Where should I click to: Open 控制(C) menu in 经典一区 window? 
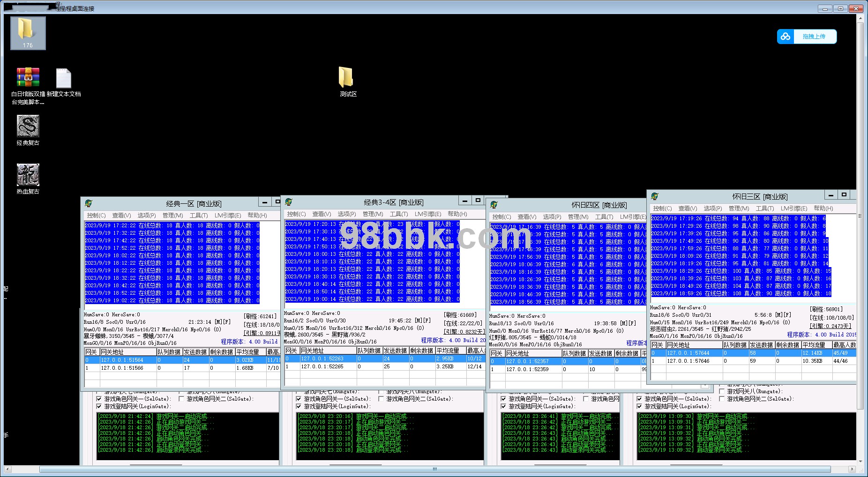[x=96, y=216]
